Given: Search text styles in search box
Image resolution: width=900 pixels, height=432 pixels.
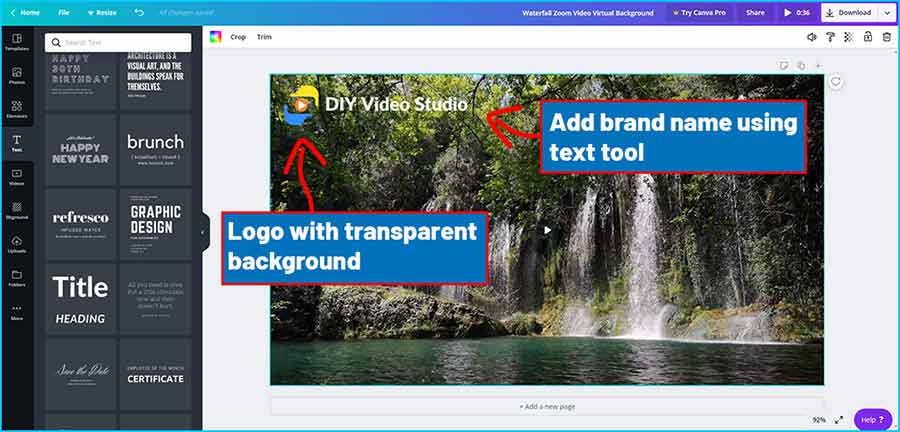Looking at the screenshot, I should click(118, 42).
